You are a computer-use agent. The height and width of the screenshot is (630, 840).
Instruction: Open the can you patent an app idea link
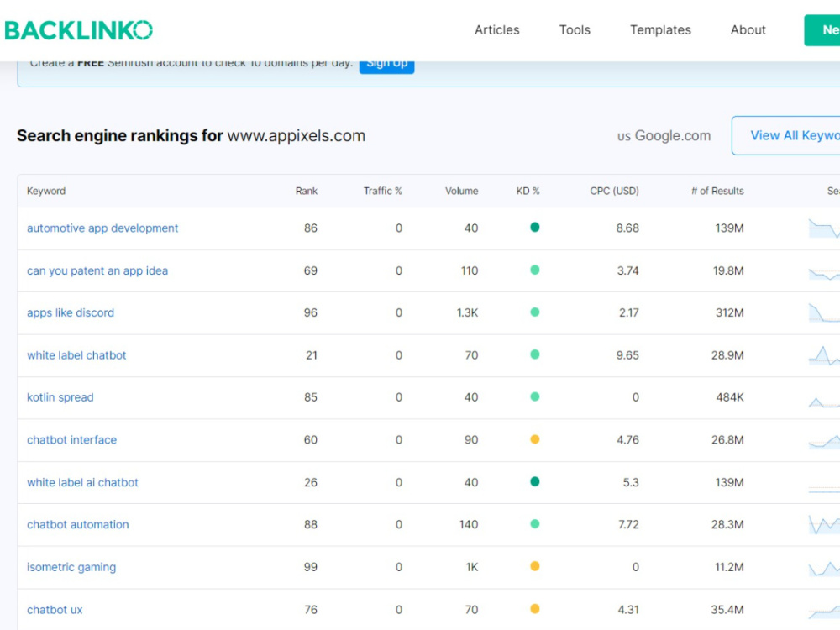pyautogui.click(x=97, y=270)
